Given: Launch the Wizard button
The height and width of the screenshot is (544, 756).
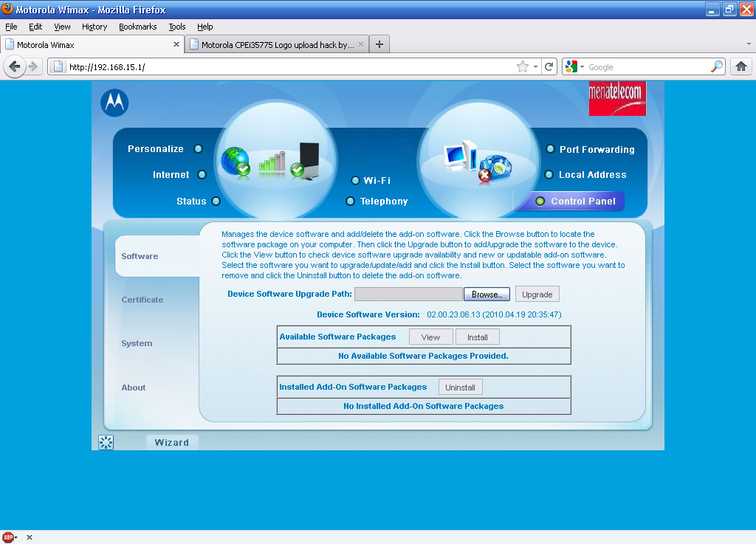Looking at the screenshot, I should [x=171, y=442].
